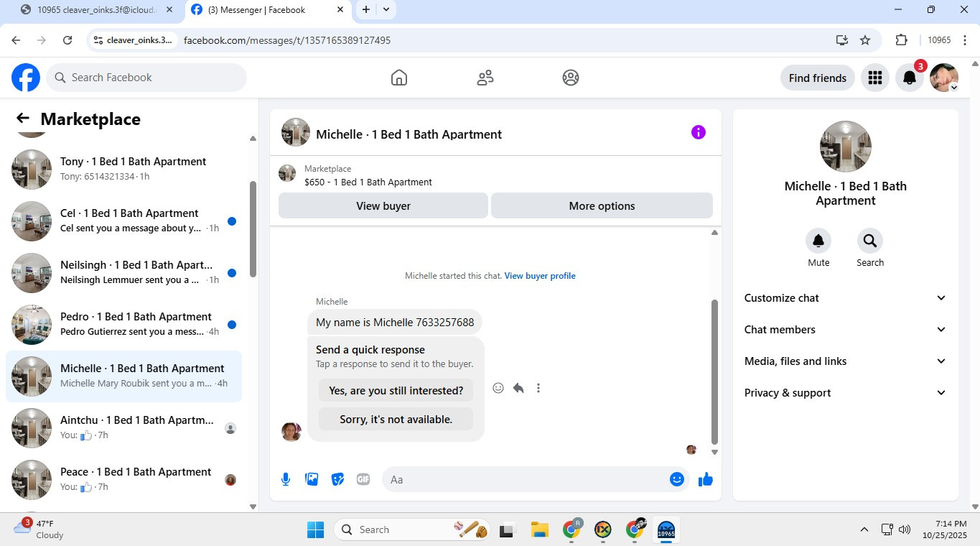
Task: Open browser Extensions puzzle icon
Action: click(x=902, y=40)
